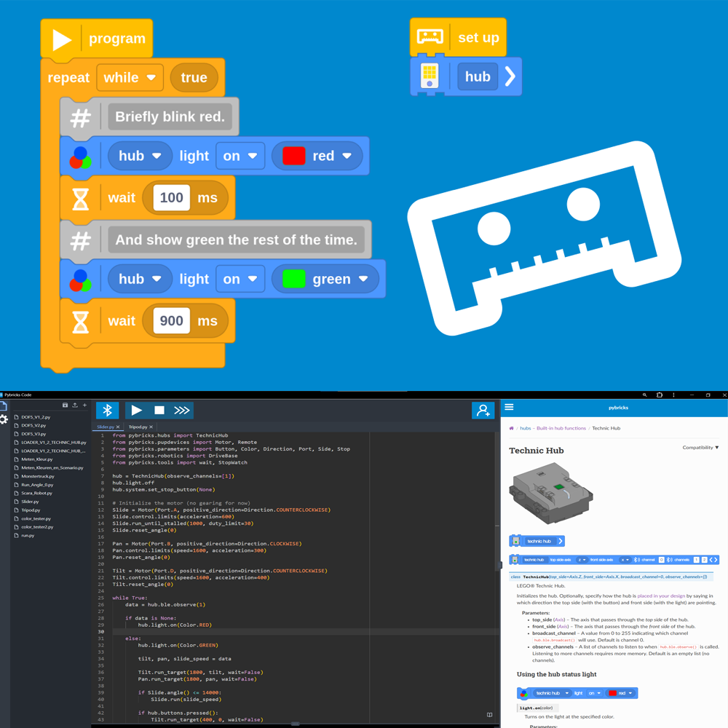This screenshot has height=728, width=728.
Task: Click the green color swatch on light block
Action: pyautogui.click(x=294, y=279)
